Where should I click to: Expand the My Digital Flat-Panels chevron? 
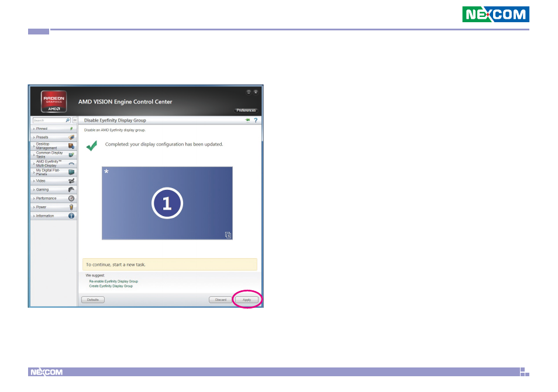(x=34, y=172)
